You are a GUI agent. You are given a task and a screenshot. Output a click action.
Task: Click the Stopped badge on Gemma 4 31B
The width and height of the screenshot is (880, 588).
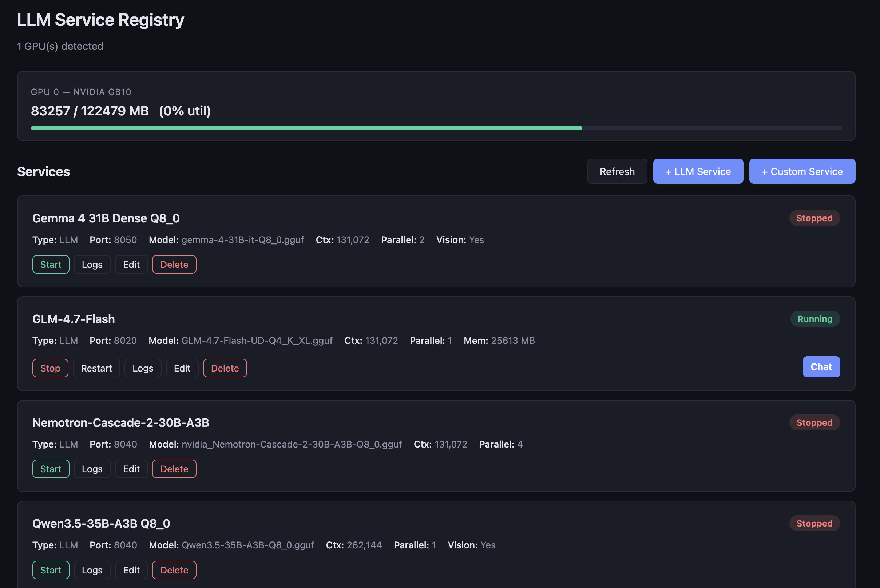coord(814,218)
